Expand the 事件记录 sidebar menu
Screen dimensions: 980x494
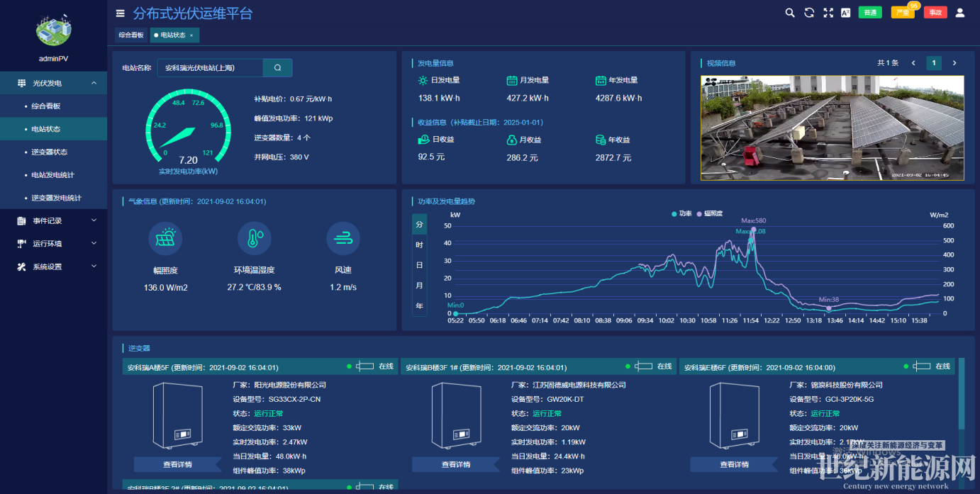tap(94, 220)
